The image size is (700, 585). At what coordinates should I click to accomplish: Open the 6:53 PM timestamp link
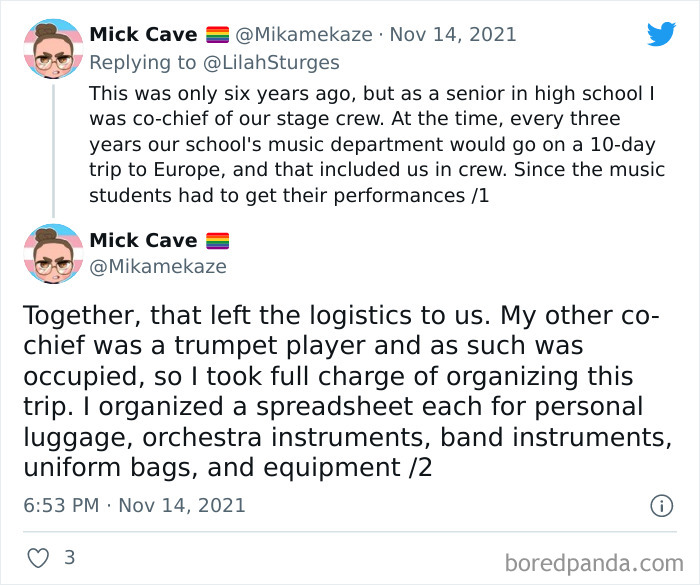(x=60, y=505)
